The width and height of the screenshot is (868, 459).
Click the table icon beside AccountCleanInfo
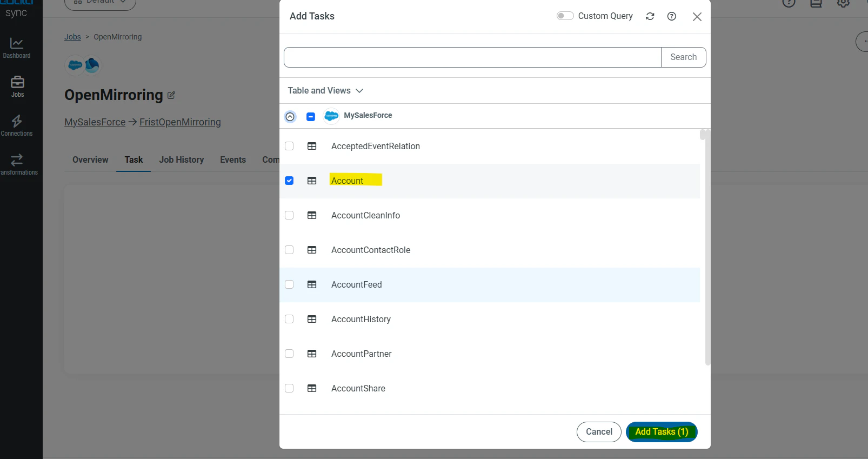tap(312, 215)
